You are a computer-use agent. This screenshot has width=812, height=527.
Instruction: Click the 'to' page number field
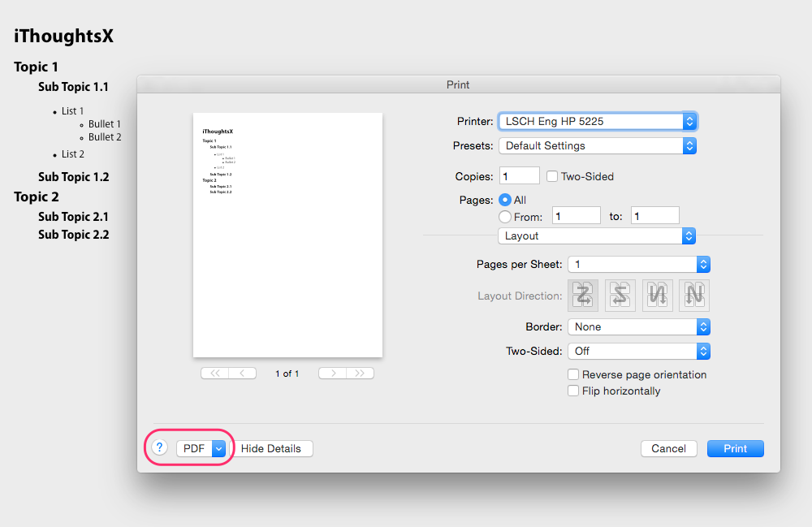[655, 216]
